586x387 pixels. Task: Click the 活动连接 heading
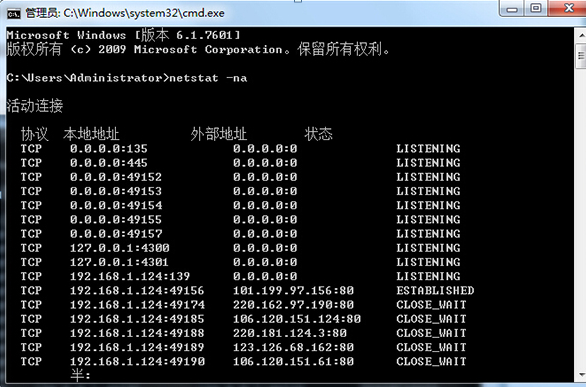tap(35, 106)
